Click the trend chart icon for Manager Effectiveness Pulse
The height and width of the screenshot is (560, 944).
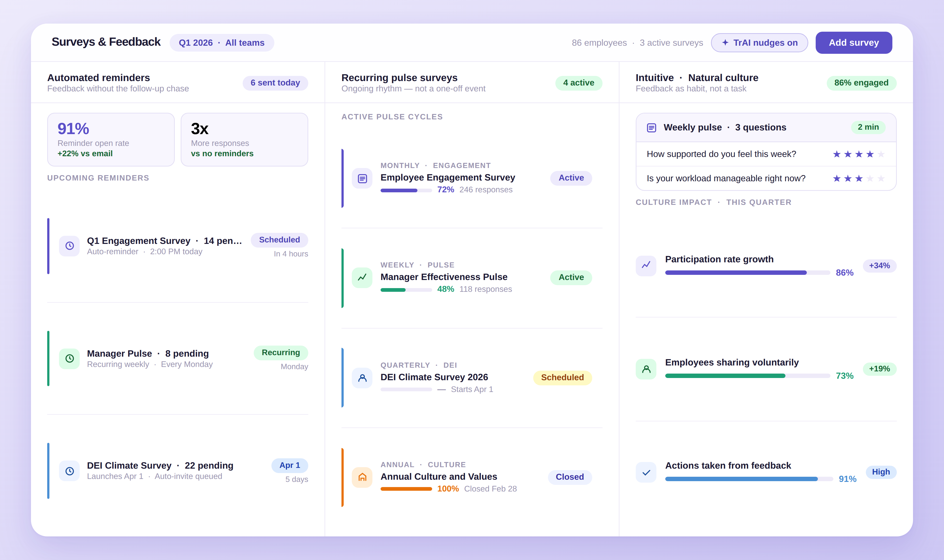(x=362, y=278)
